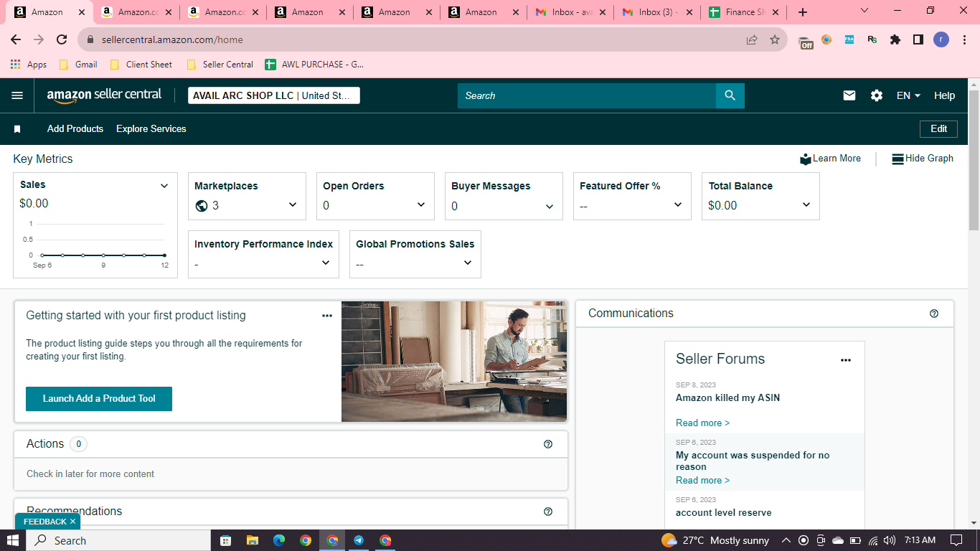Open the messages envelope icon

click(x=849, y=95)
